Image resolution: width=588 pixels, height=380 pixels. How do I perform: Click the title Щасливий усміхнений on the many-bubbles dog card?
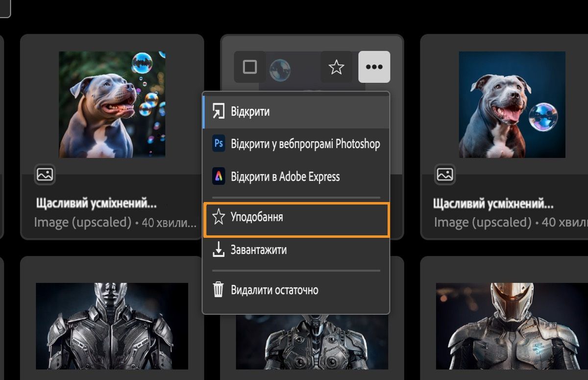click(97, 203)
